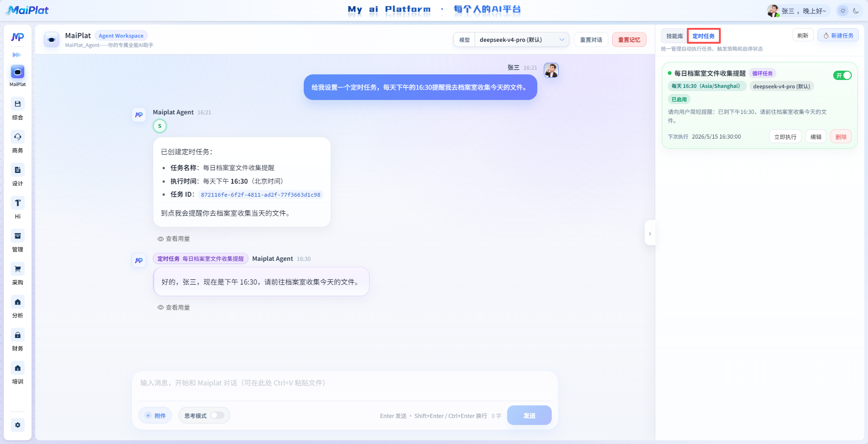Open the 商务 sidebar section

(x=18, y=137)
